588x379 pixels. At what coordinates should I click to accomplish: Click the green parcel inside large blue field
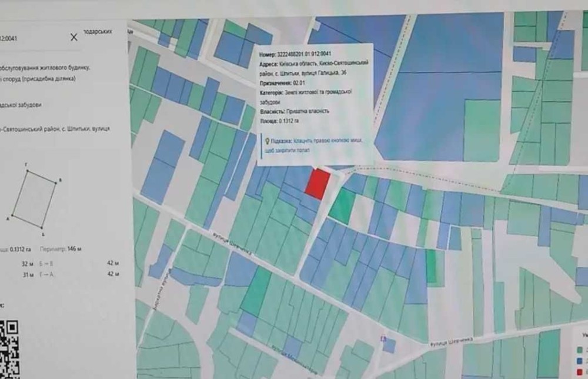coord(482,130)
